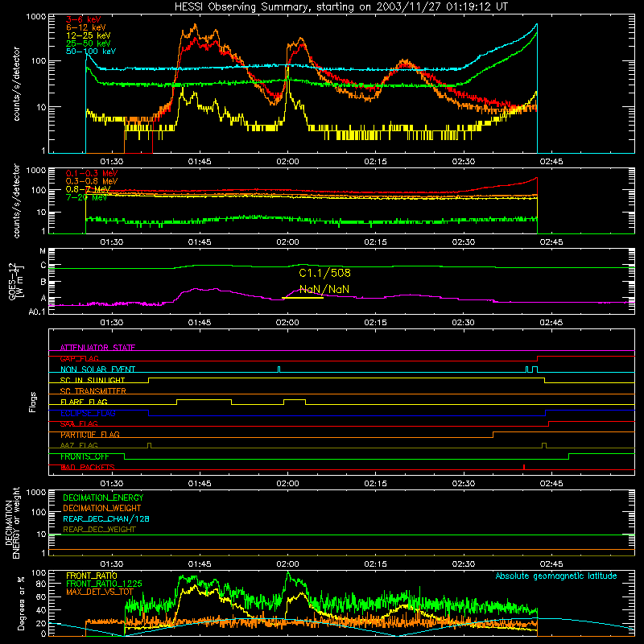Click the '0.3-0.8 MeV' legend label
This screenshot has width=644, height=644.
[x=92, y=181]
